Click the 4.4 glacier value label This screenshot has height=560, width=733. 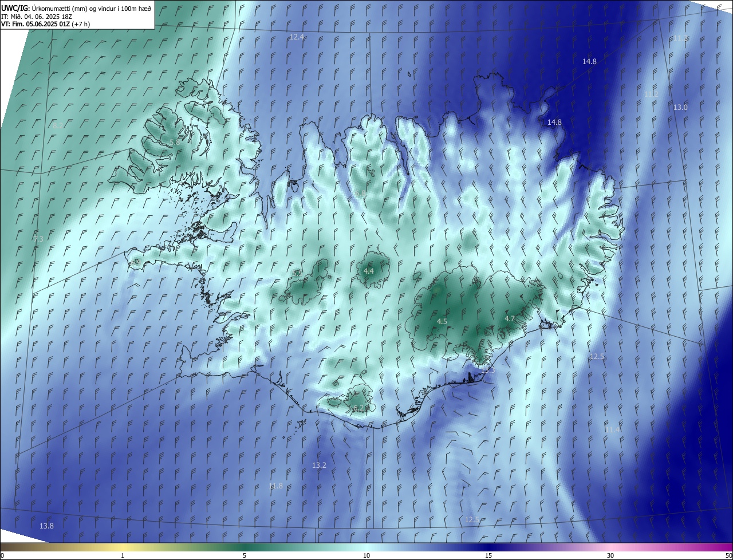369,271
